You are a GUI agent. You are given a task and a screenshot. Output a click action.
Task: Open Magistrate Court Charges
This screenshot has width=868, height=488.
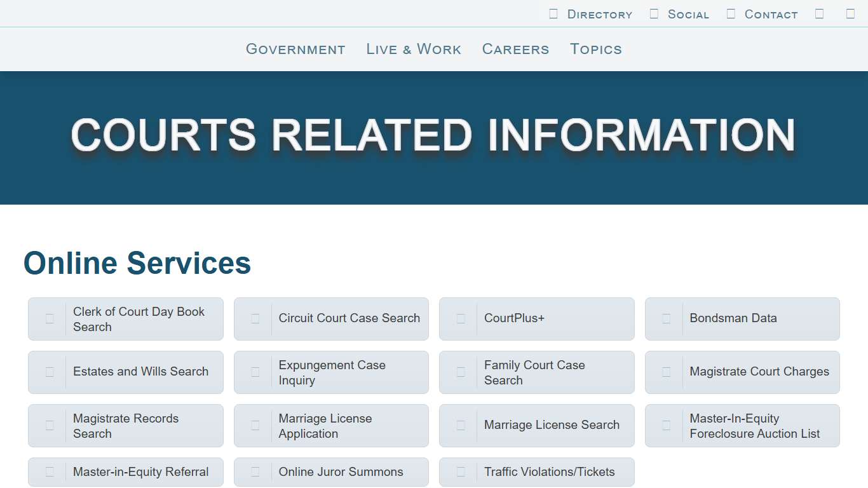point(742,372)
